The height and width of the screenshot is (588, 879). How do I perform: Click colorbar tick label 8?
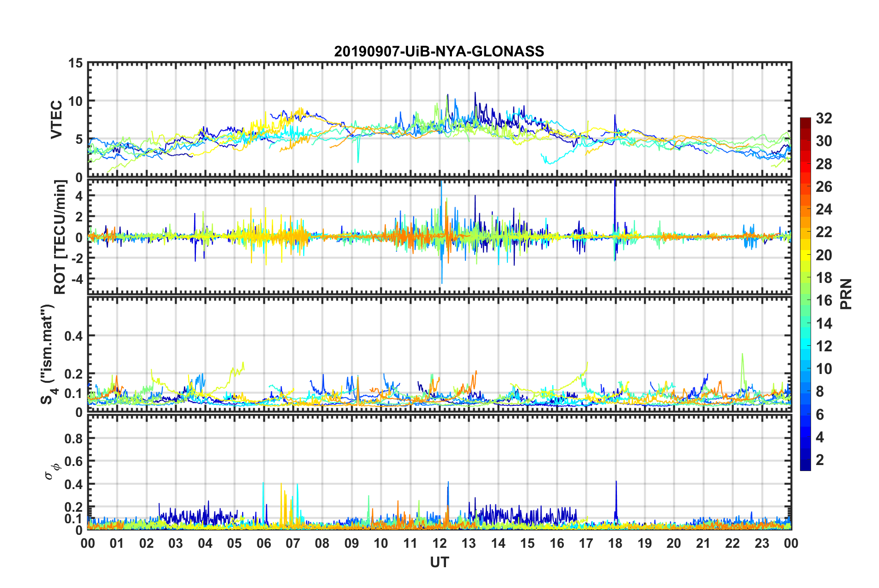[x=820, y=392]
